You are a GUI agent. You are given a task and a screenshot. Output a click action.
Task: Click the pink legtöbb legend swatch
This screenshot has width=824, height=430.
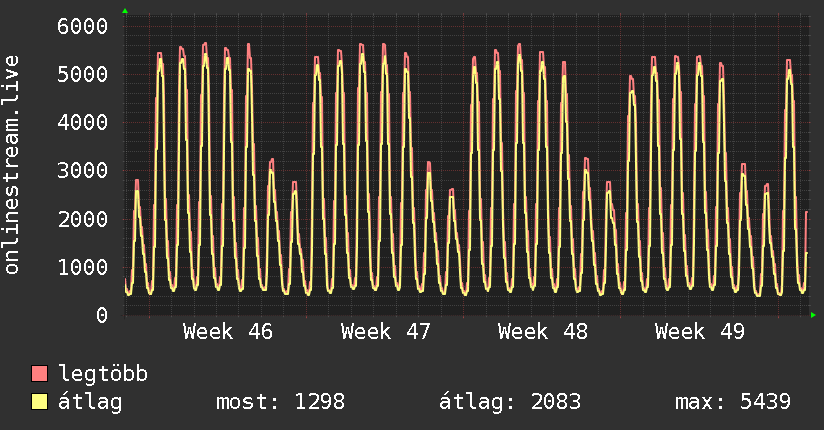39,374
